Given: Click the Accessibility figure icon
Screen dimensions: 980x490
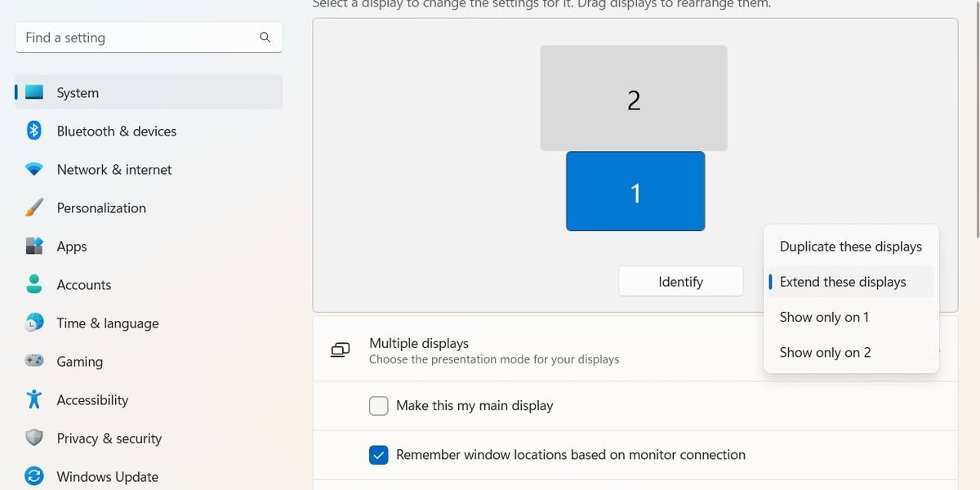Looking at the screenshot, I should [x=34, y=399].
